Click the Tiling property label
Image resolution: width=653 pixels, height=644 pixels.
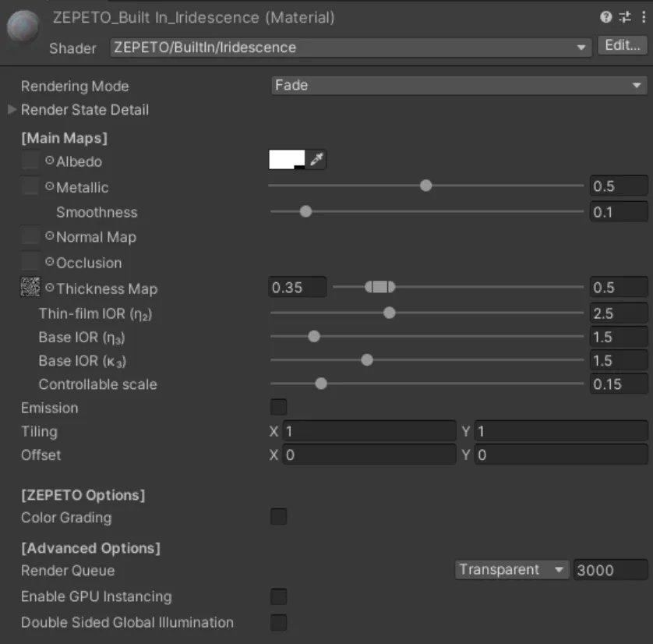(39, 432)
